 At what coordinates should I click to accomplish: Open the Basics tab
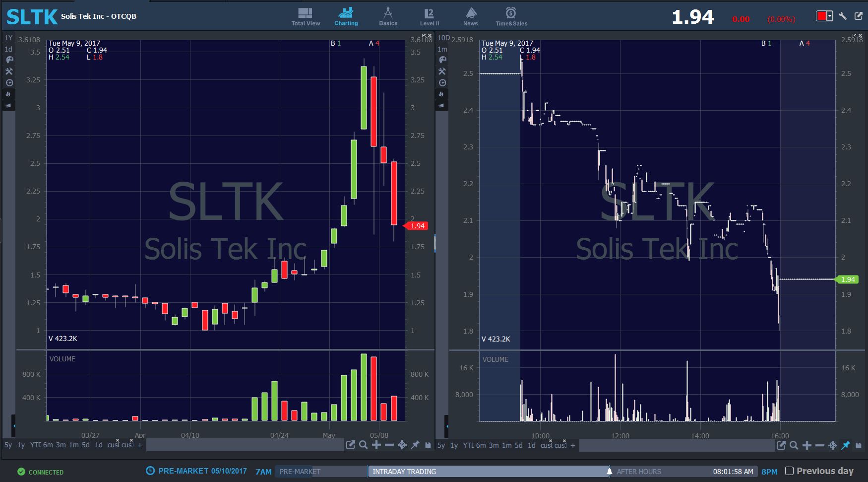point(388,16)
